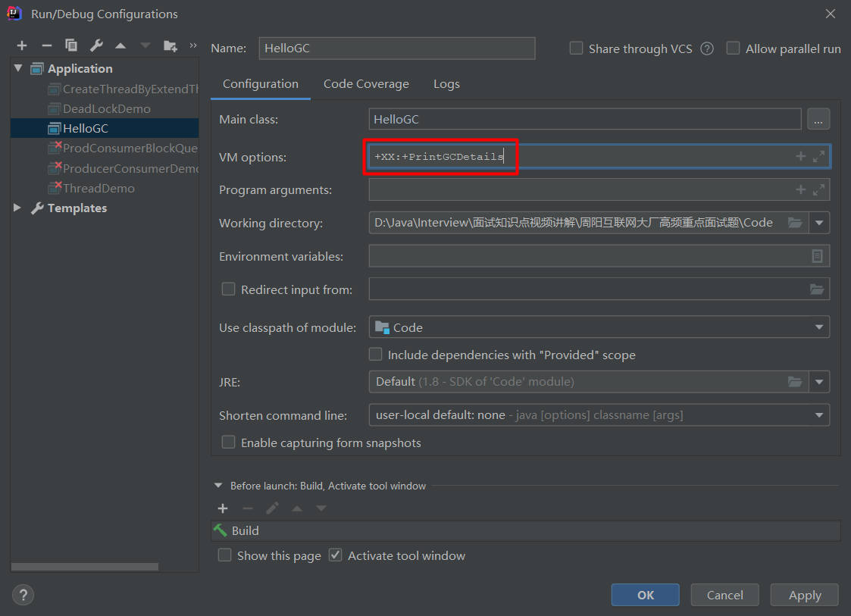Open JRE dropdown arrow
Screen dimensions: 851x616
(x=819, y=382)
